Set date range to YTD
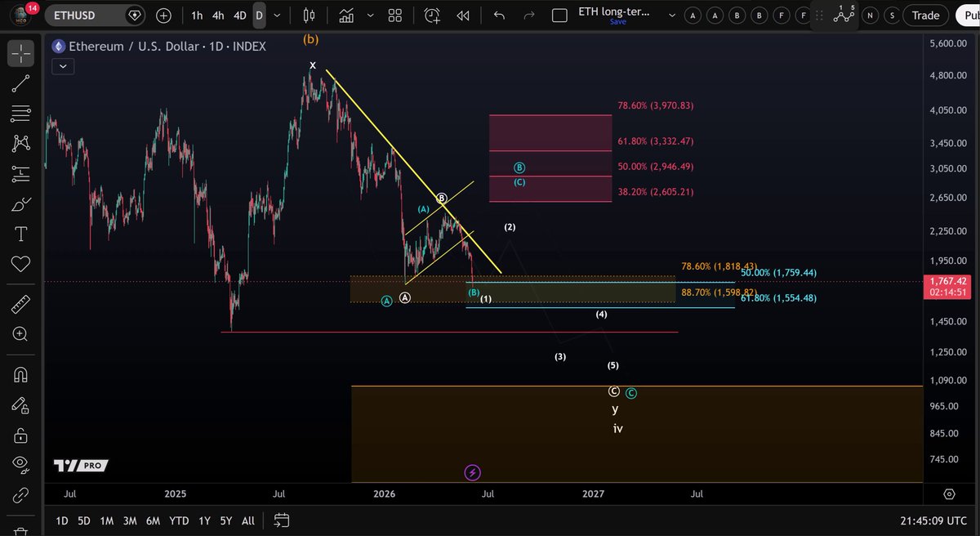This screenshot has width=980, height=536. pyautogui.click(x=179, y=520)
